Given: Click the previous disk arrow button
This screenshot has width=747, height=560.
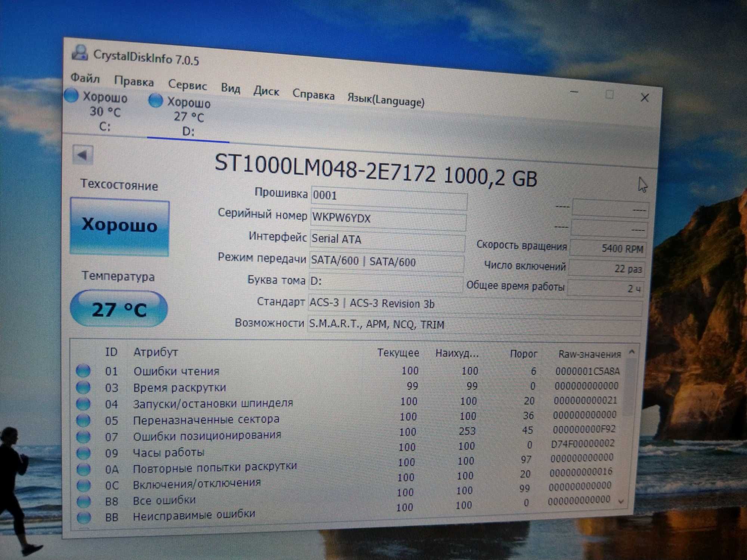Looking at the screenshot, I should pos(82,154).
